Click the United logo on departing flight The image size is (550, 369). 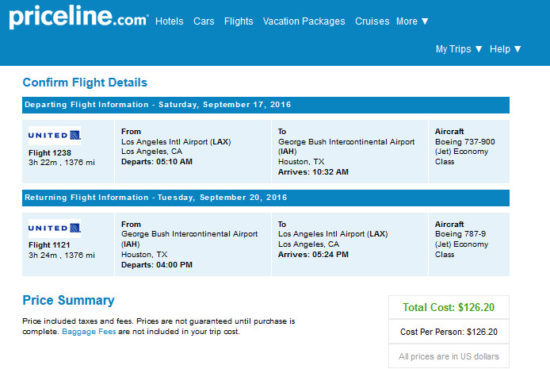click(x=55, y=135)
